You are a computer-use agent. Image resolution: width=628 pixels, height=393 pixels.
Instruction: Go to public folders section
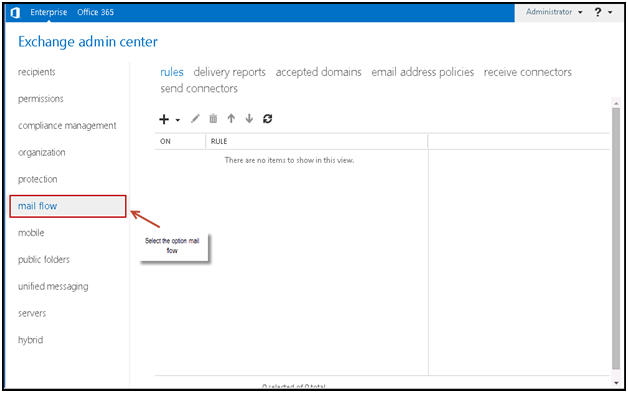coord(44,260)
